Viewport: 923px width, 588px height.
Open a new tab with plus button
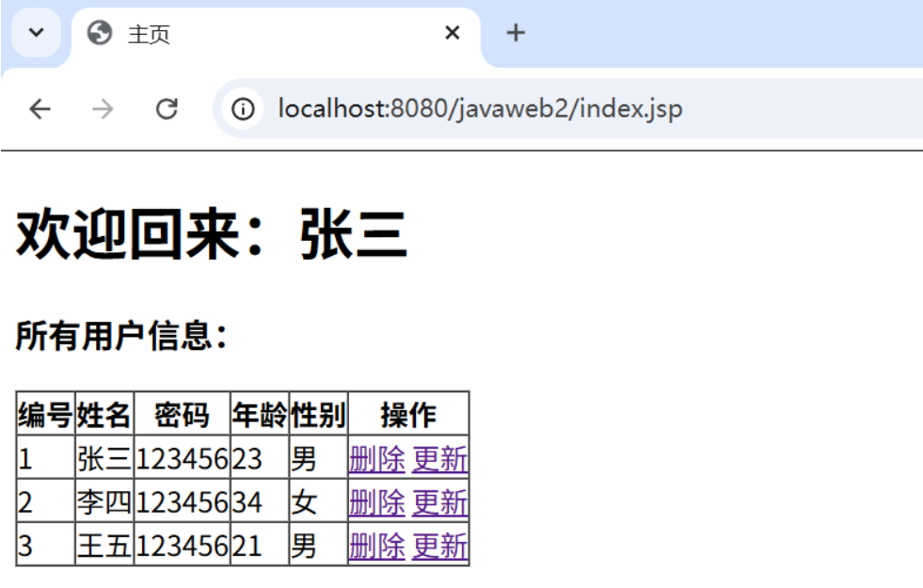coord(516,33)
